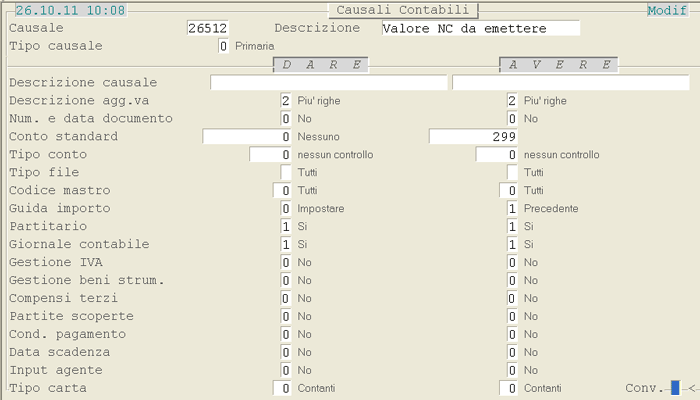Click the Causale code field 26512
This screenshot has width=700, height=400.
(x=207, y=28)
